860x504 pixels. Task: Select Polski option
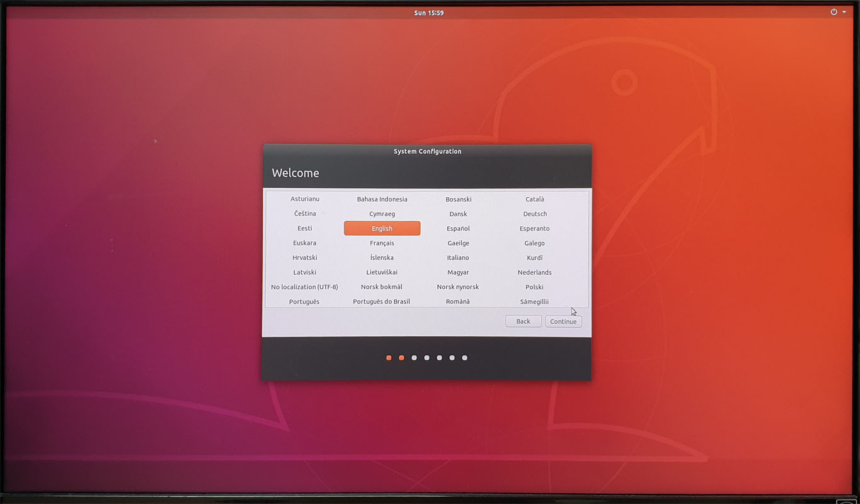point(535,287)
